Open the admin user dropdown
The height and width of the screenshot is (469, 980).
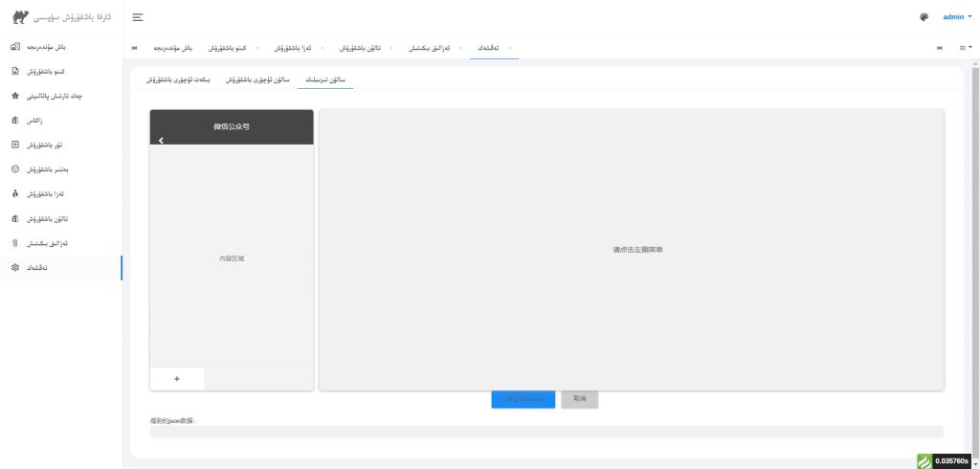[x=956, y=17]
